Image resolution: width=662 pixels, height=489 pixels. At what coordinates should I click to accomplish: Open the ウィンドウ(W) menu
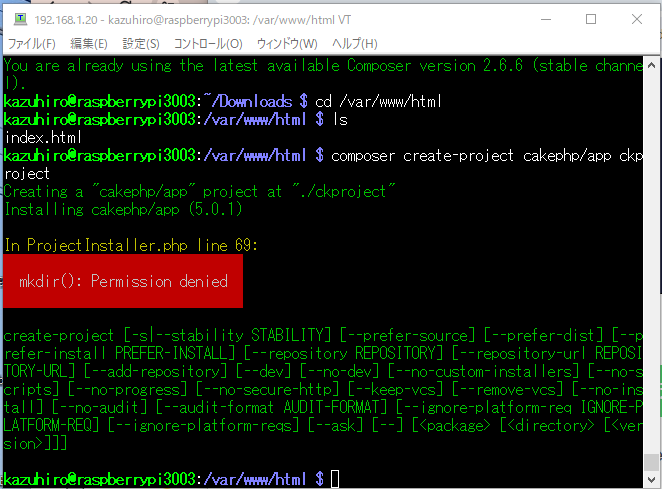(x=287, y=44)
